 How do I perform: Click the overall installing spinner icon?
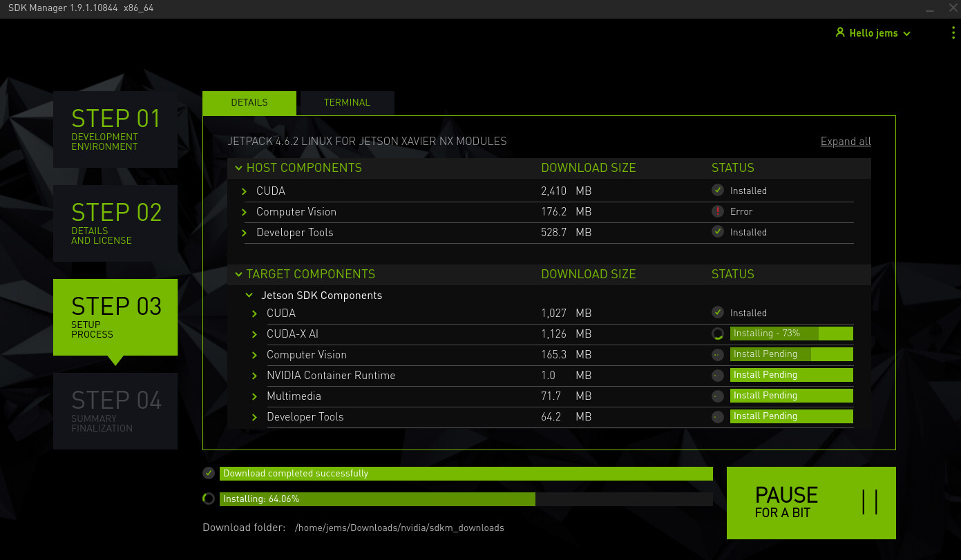click(x=209, y=499)
